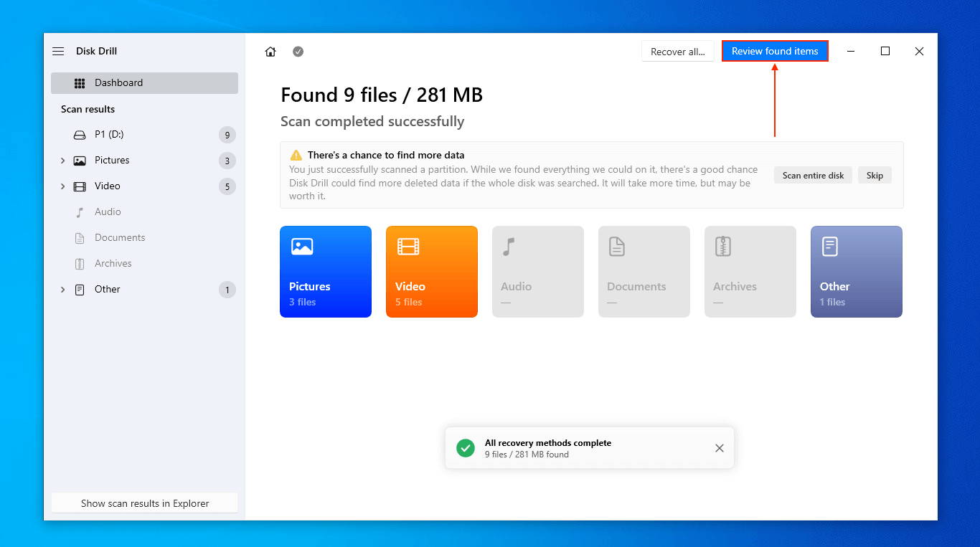Dismiss the All recovery methods complete notification
The image size is (980, 547).
(720, 448)
